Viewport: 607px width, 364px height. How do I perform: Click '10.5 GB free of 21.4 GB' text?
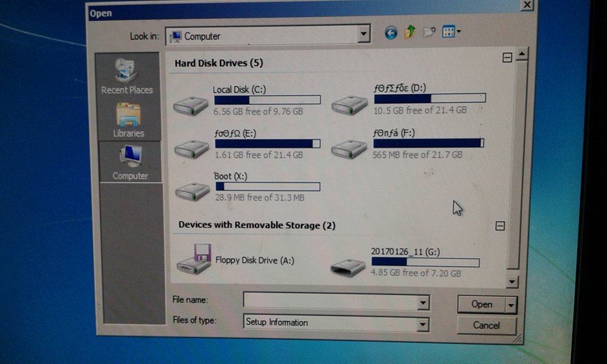coord(420,110)
